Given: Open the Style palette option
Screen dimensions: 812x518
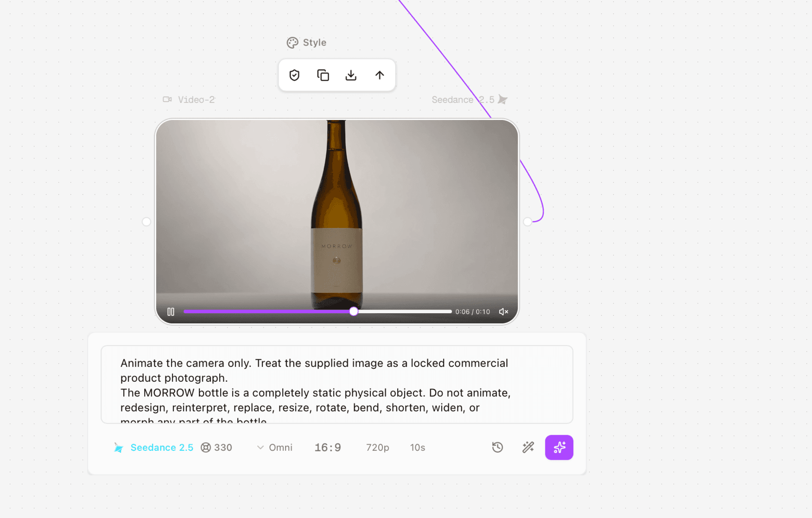Looking at the screenshot, I should (x=306, y=43).
